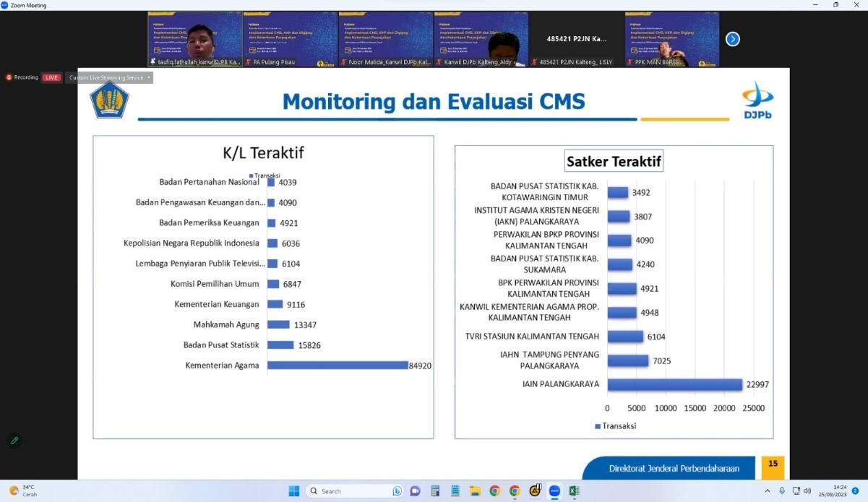The height and width of the screenshot is (502, 868).
Task: Click the Mahkamah Agung bar
Action: pos(278,325)
